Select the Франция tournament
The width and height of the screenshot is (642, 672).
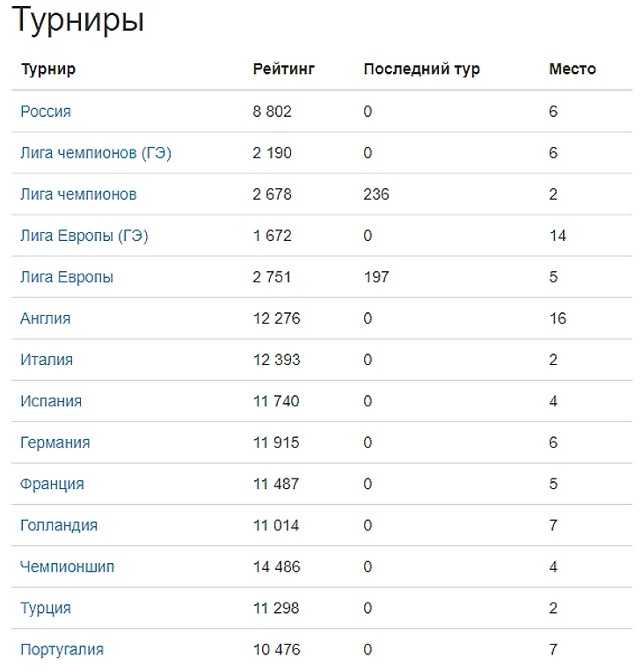click(x=53, y=484)
